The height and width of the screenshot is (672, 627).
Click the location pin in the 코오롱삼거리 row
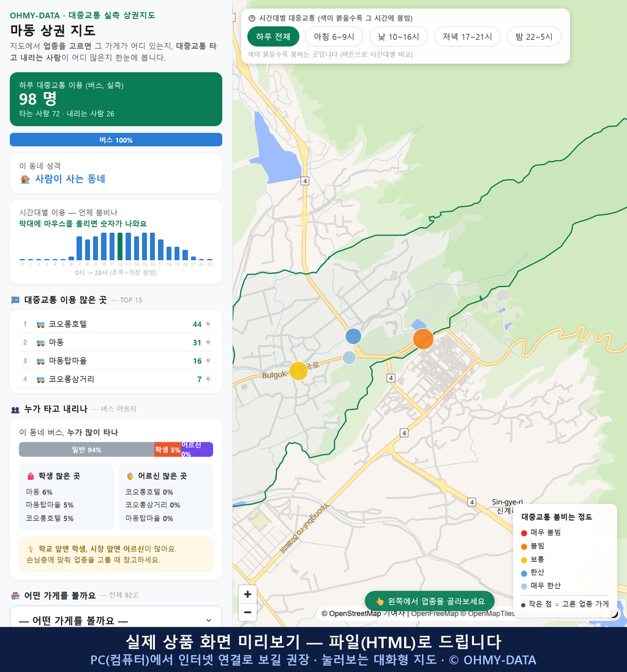click(x=208, y=379)
